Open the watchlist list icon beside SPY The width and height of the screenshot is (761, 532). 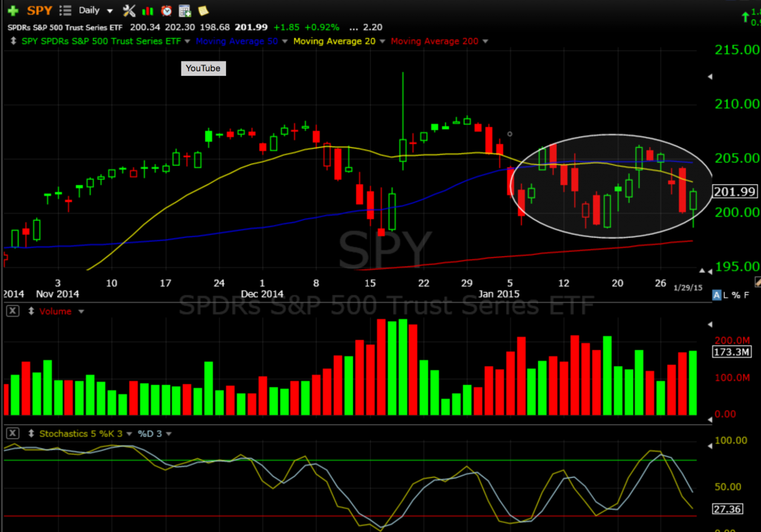pyautogui.click(x=65, y=10)
